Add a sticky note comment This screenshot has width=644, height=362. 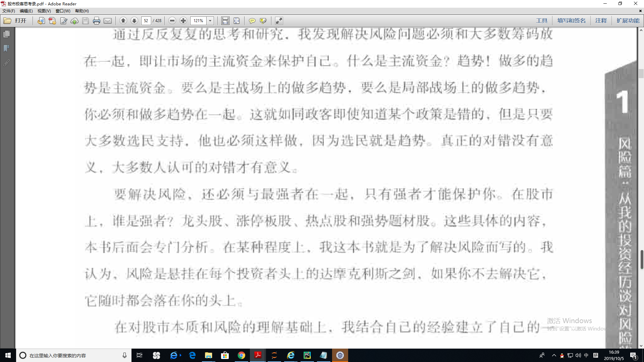(252, 21)
